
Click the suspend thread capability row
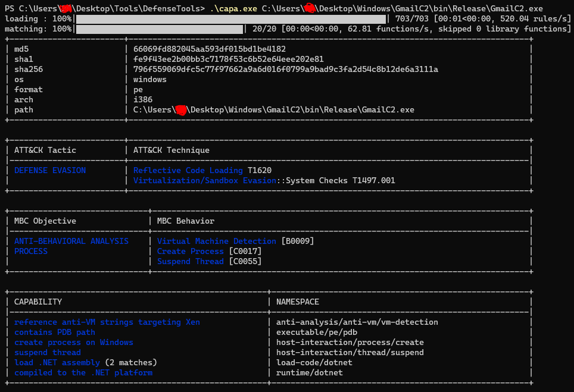(x=48, y=353)
